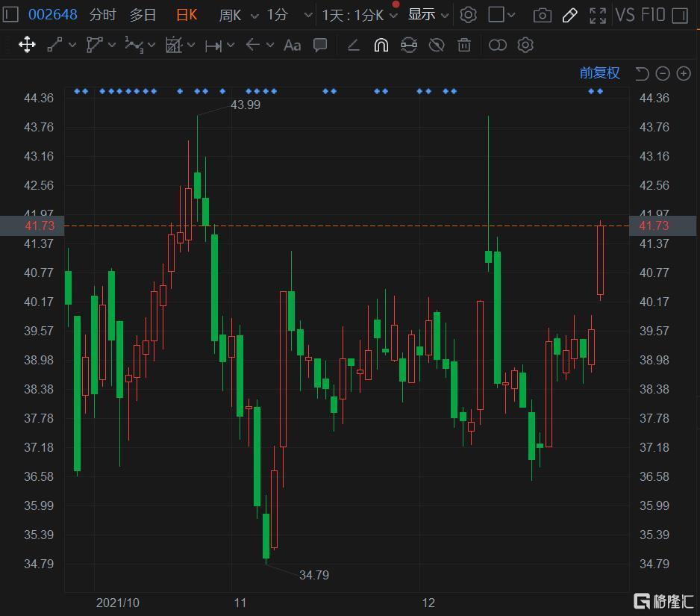Expand the layout options dropdown arrow
The width and height of the screenshot is (700, 616).
[x=512, y=15]
